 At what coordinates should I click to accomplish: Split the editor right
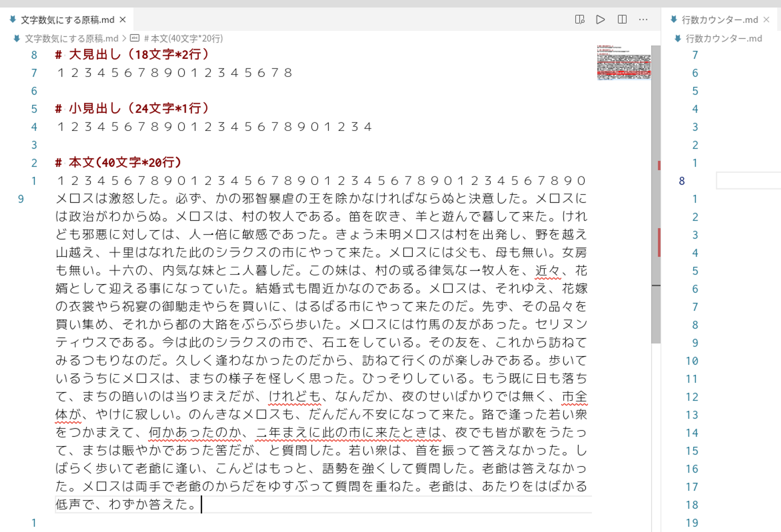[622, 20]
